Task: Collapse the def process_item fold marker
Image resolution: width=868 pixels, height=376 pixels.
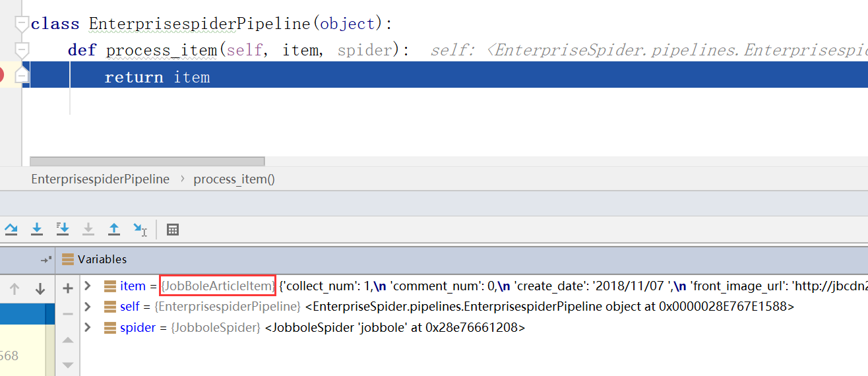Action: click(22, 50)
